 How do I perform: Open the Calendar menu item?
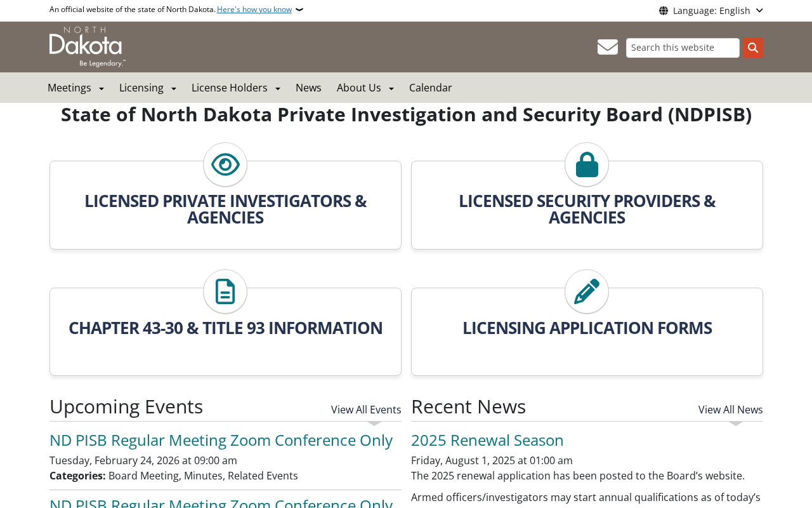coord(430,88)
